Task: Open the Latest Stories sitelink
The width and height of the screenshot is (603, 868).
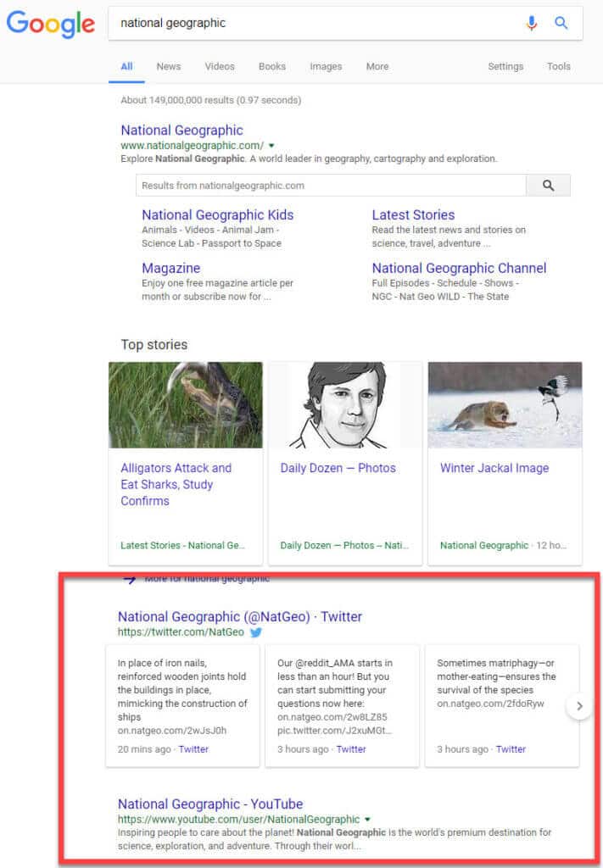Action: pyautogui.click(x=413, y=214)
